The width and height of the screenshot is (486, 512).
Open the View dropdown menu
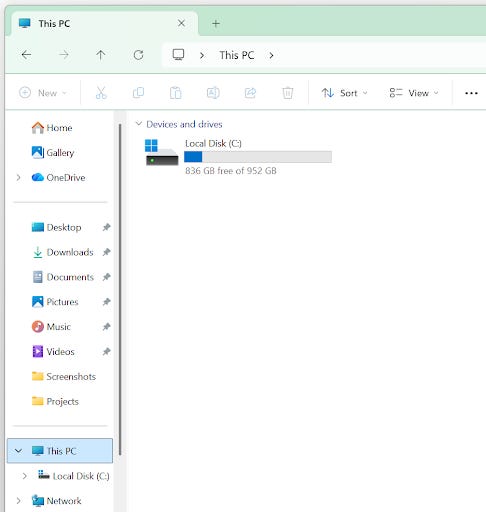coord(414,93)
